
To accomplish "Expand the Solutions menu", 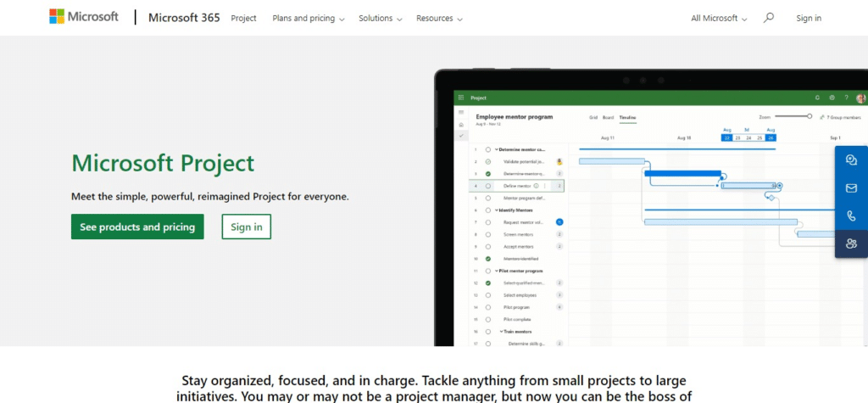I will (380, 18).
